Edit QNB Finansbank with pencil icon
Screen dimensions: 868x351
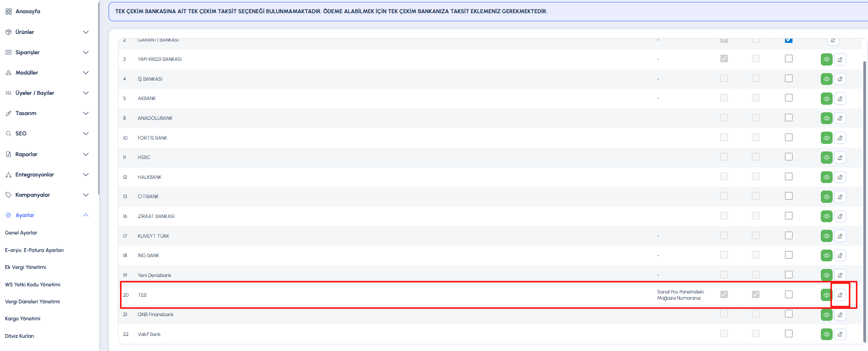coord(840,315)
